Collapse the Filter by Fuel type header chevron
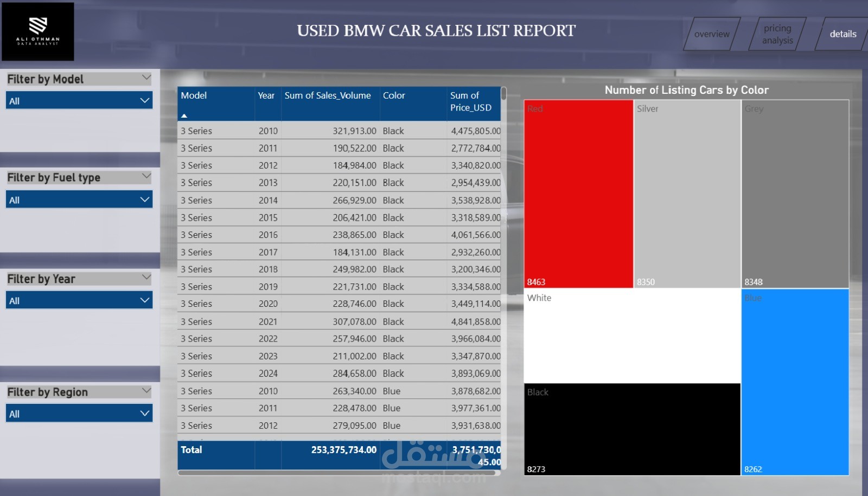Screen dimensions: 868x496 point(146,176)
